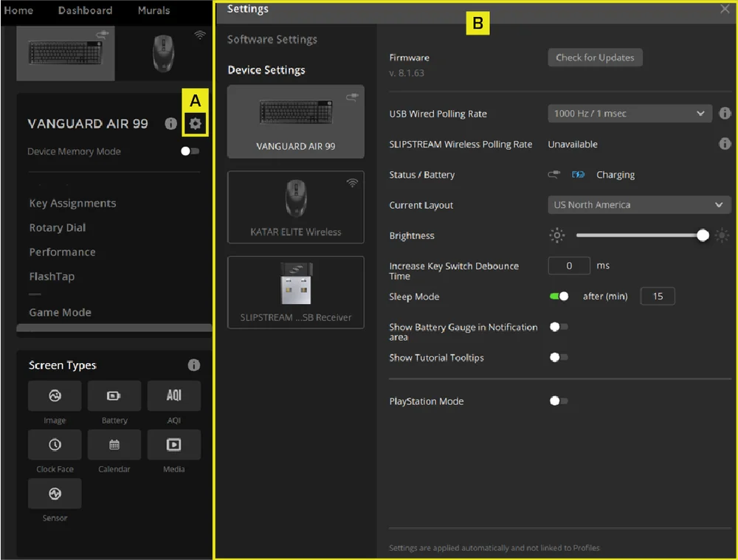Switch to the Murals tab
This screenshot has height=560, width=738.
(154, 10)
